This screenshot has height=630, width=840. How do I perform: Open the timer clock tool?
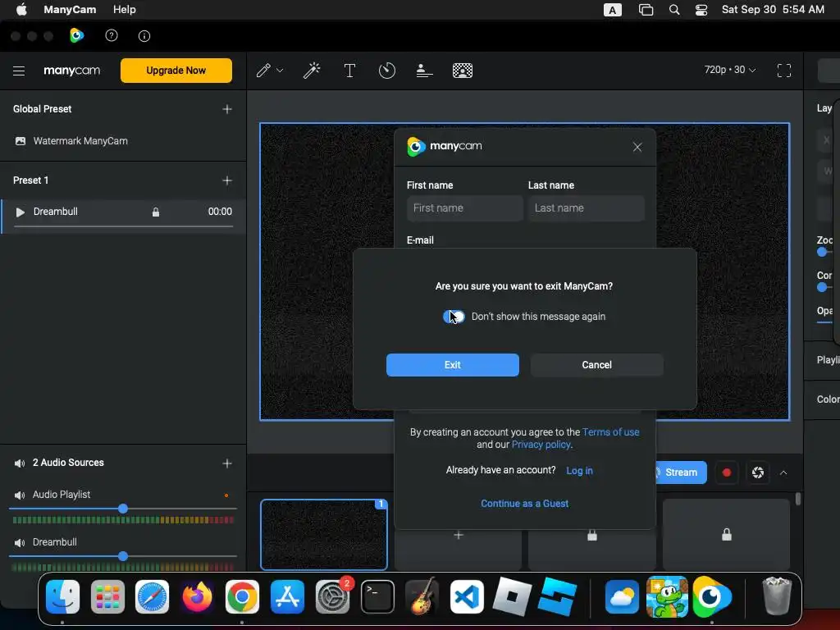[387, 71]
